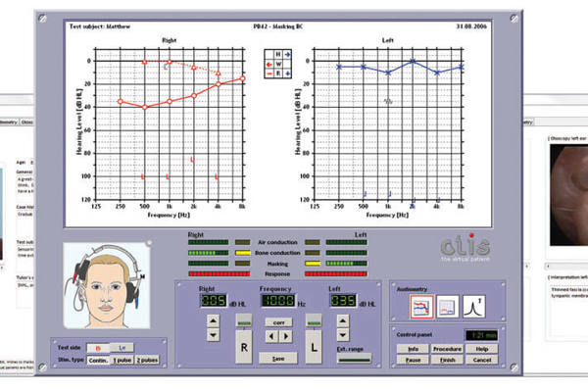Screen dimensions: 588x392
Task: Set test side to Le
Action: (x=122, y=347)
